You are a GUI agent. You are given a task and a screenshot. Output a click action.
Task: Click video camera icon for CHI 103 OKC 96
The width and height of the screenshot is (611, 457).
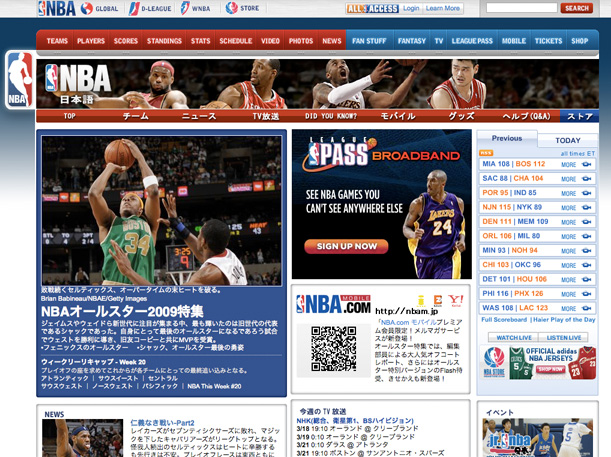click(586, 265)
